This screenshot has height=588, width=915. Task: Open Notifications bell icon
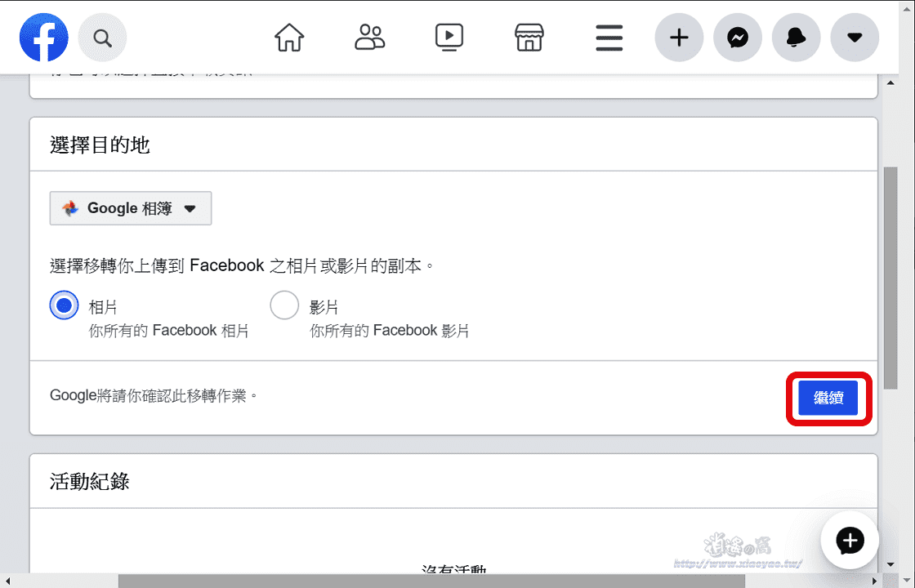point(796,38)
